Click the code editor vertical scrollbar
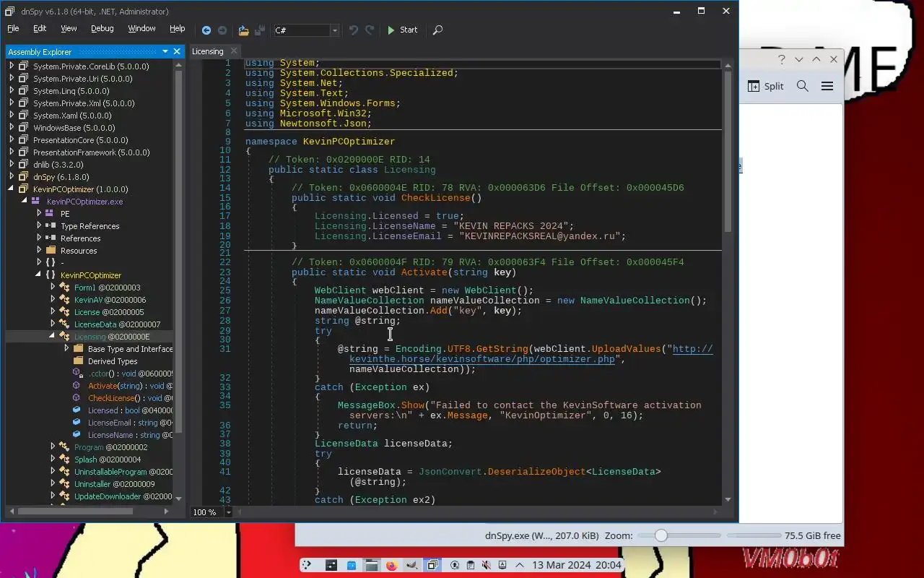924x578 pixels. [728, 152]
